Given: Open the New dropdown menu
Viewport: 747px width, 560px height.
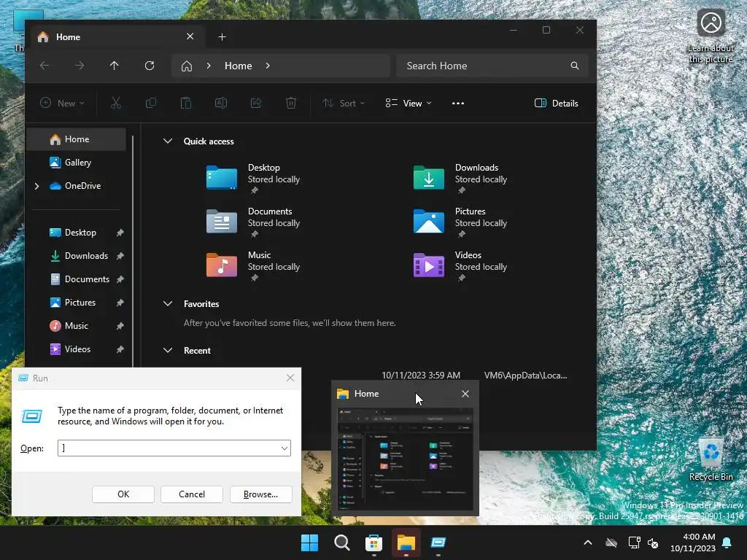Looking at the screenshot, I should pos(62,104).
